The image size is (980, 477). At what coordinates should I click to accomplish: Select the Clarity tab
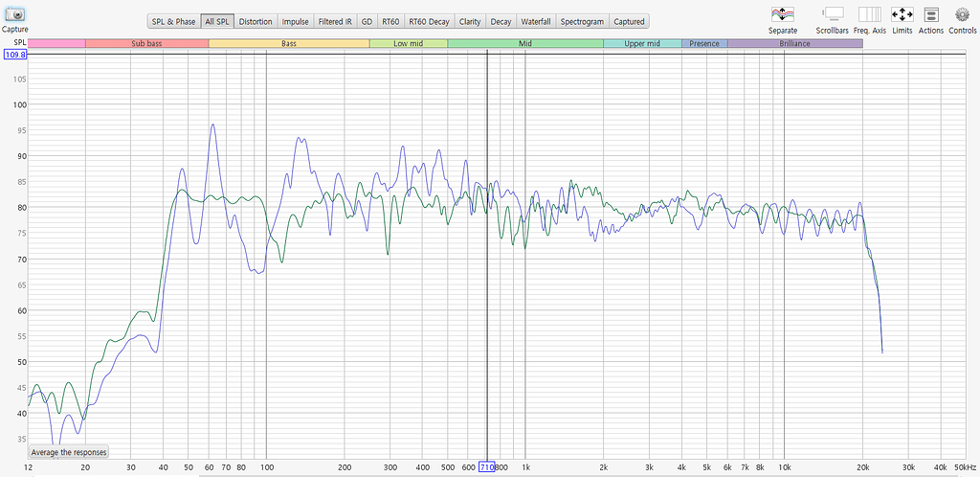pos(470,21)
